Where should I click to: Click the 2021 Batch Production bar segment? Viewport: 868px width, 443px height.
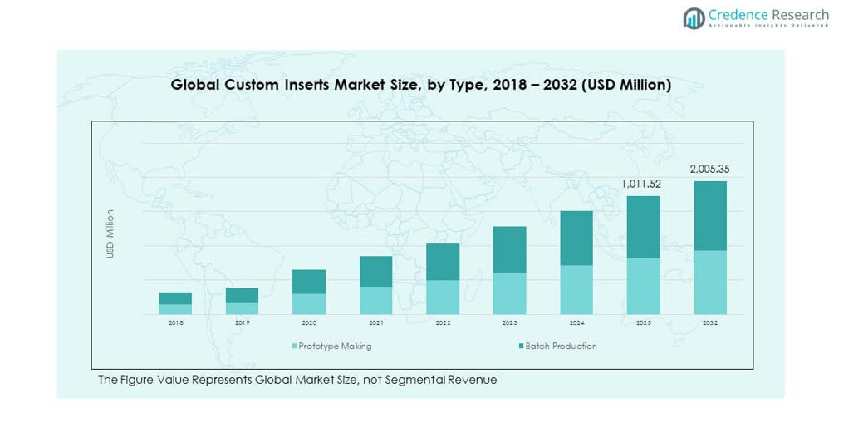click(375, 271)
